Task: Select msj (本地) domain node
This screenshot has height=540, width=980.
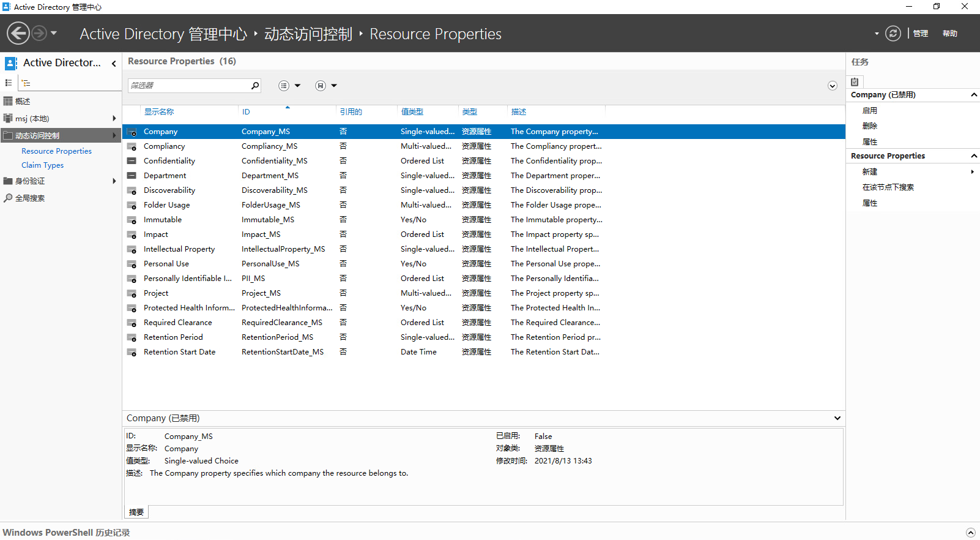Action: 32,119
